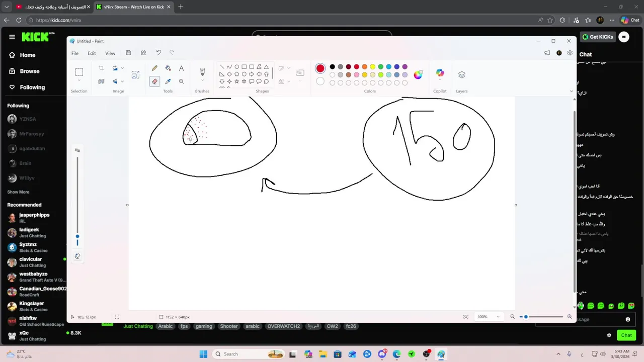This screenshot has height=362, width=644.
Task: Switch to vNirx Stream Kick tab
Action: click(133, 7)
